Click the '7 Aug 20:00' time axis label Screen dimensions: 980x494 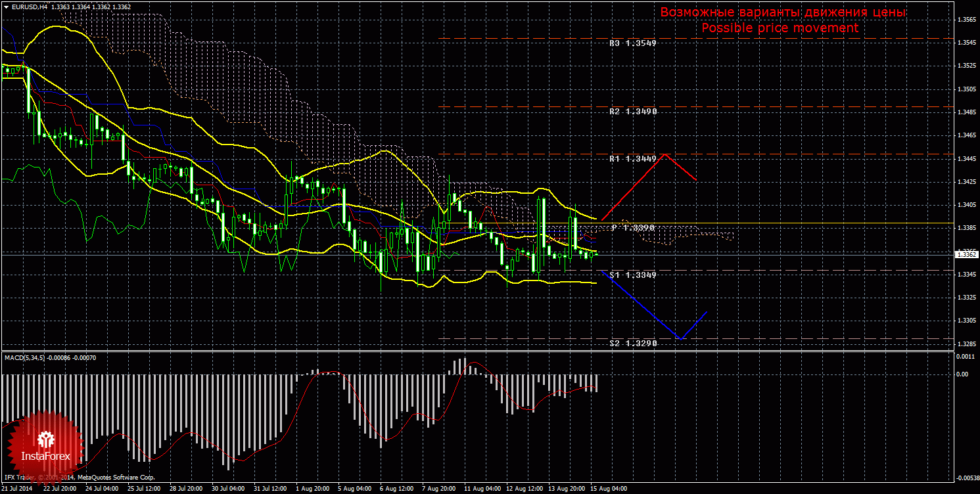click(x=439, y=489)
